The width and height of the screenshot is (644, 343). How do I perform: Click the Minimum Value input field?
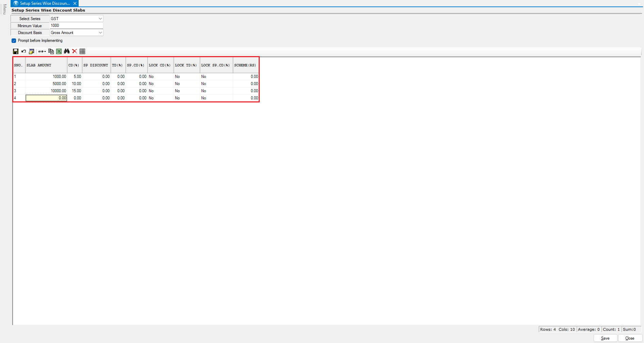pos(76,26)
